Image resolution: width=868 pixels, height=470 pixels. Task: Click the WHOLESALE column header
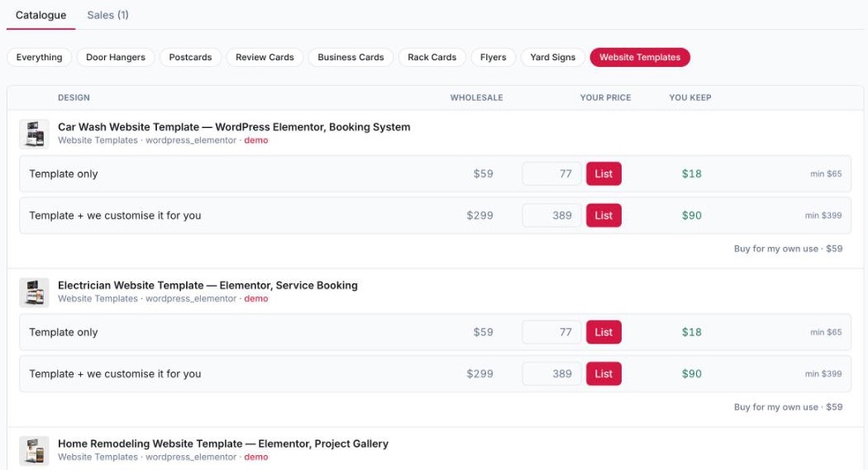coord(477,97)
